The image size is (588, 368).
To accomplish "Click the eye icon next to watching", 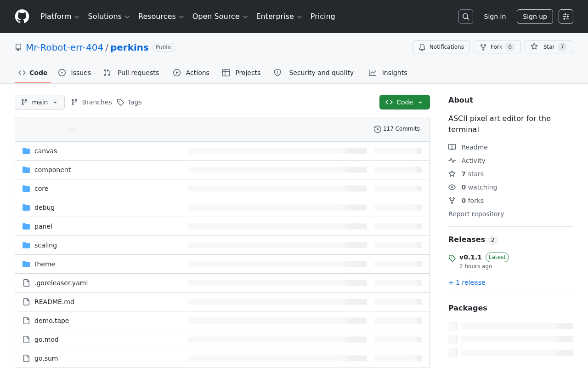I will 452,187.
